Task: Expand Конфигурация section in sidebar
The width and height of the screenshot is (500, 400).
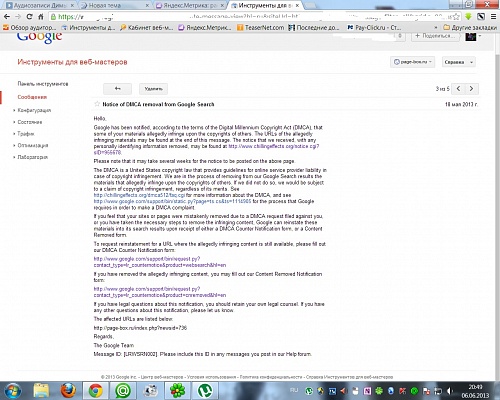Action: 34,110
